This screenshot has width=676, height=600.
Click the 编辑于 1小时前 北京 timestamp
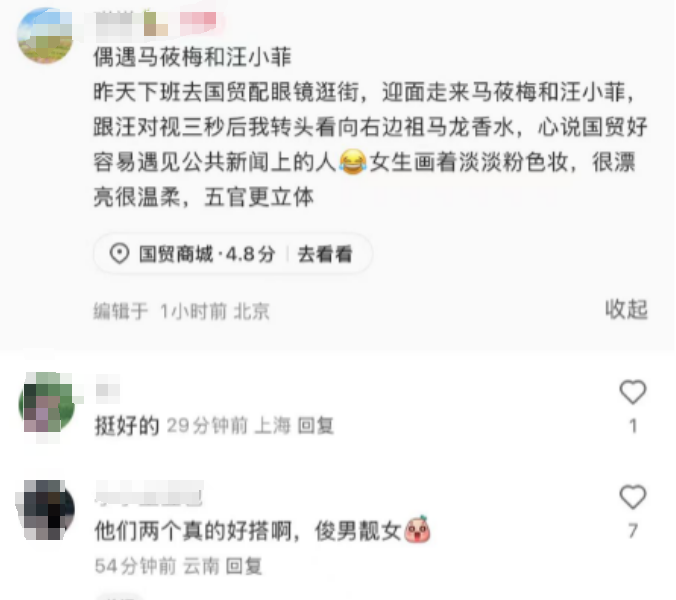tap(181, 311)
